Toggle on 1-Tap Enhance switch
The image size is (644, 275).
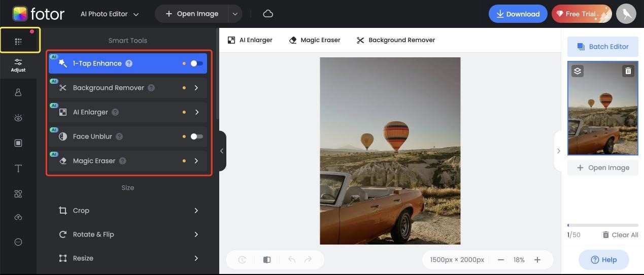196,63
